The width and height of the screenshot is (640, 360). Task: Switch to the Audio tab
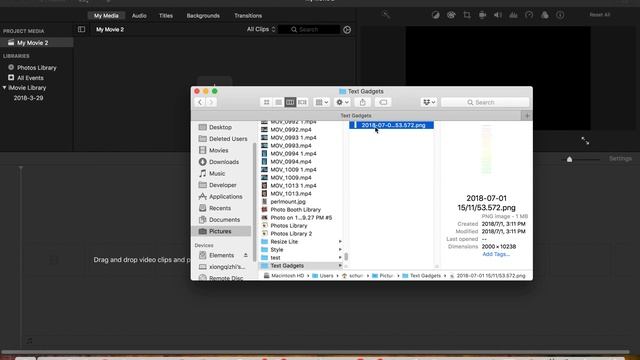139,16
